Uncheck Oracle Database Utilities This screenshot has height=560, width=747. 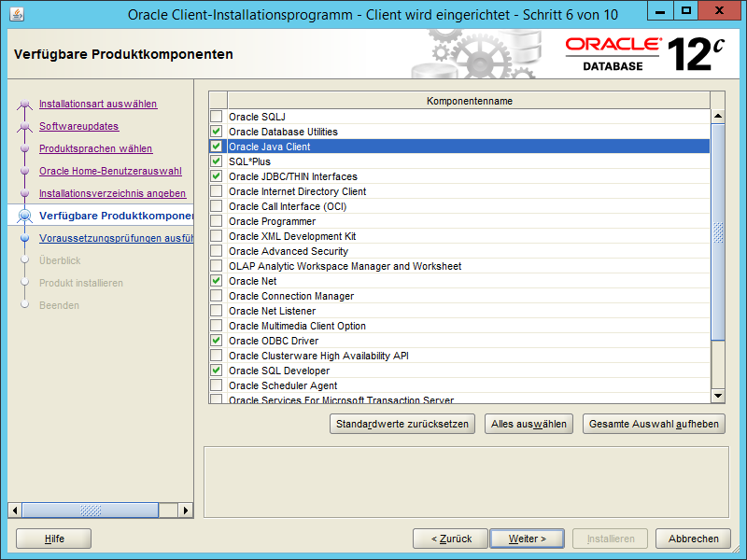coord(217,132)
